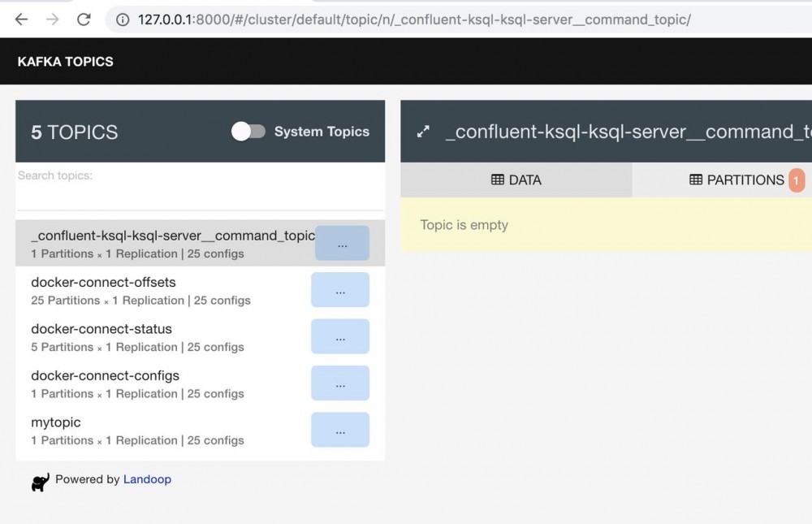Click the site info icon in address bar
This screenshot has width=812, height=524.
pyautogui.click(x=123, y=19)
